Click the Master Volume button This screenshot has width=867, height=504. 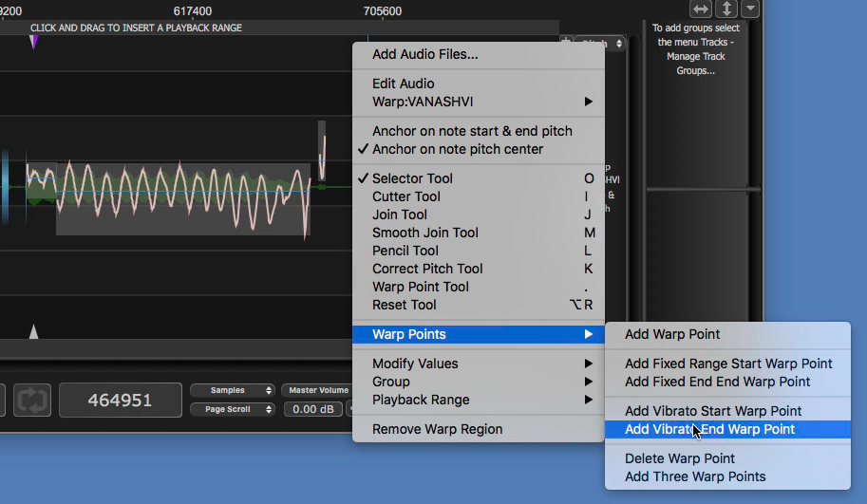(x=316, y=390)
